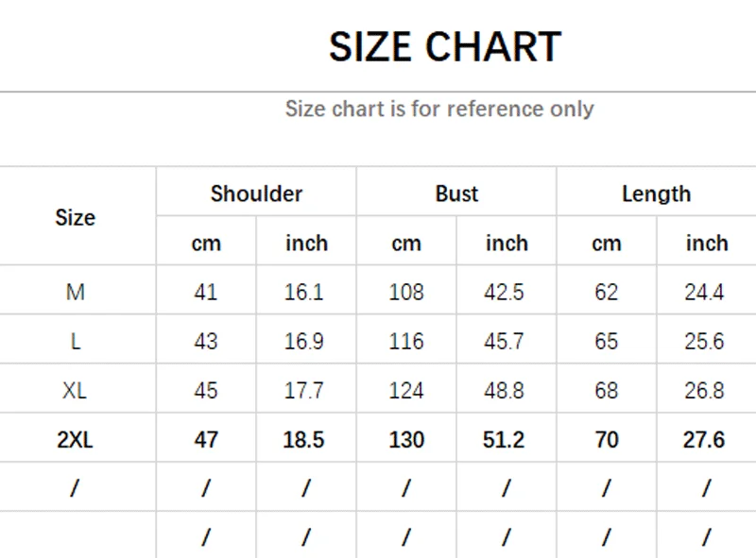Click the 41 shoulder cm value

(206, 292)
